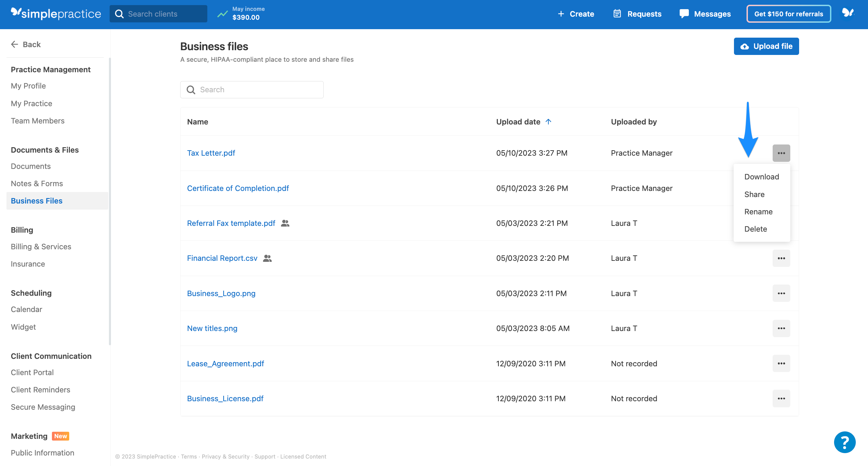
Task: Click the Upload file button
Action: (x=766, y=46)
